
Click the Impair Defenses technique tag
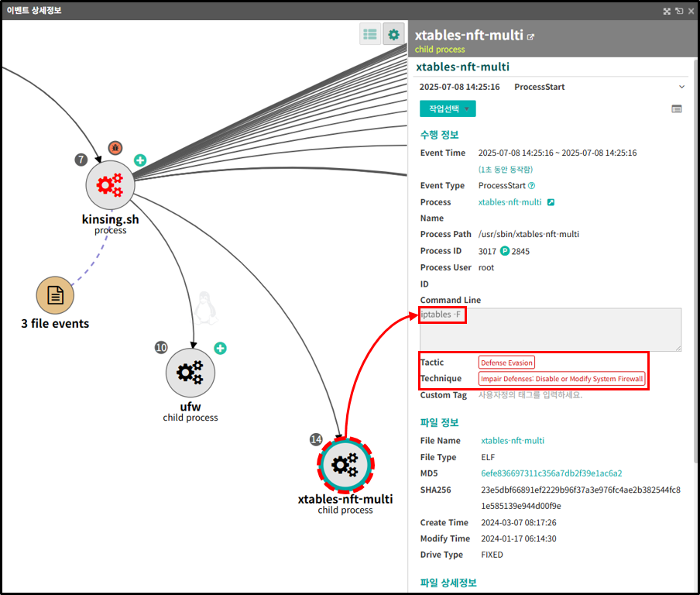561,379
